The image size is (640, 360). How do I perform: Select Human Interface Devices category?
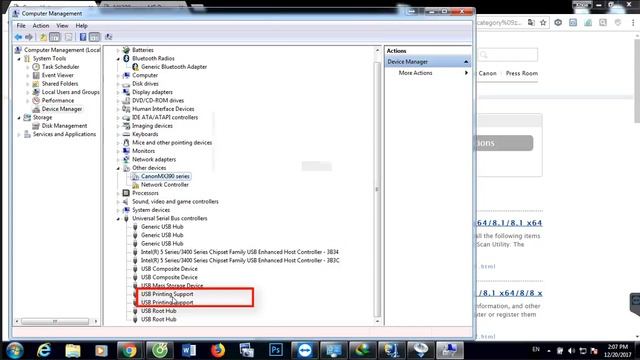click(x=163, y=109)
